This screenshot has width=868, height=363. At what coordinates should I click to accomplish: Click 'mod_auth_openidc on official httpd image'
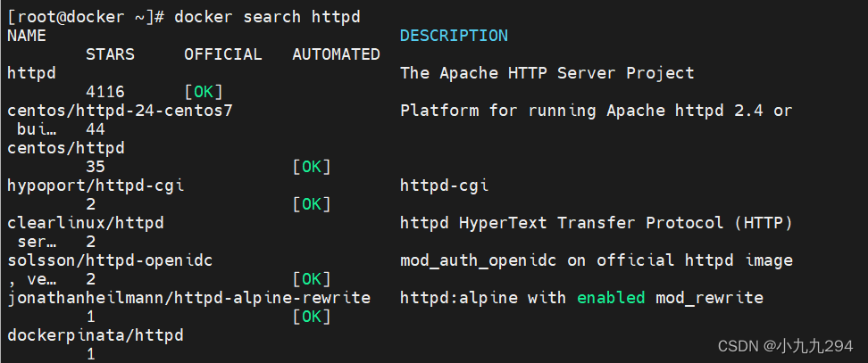coord(597,260)
